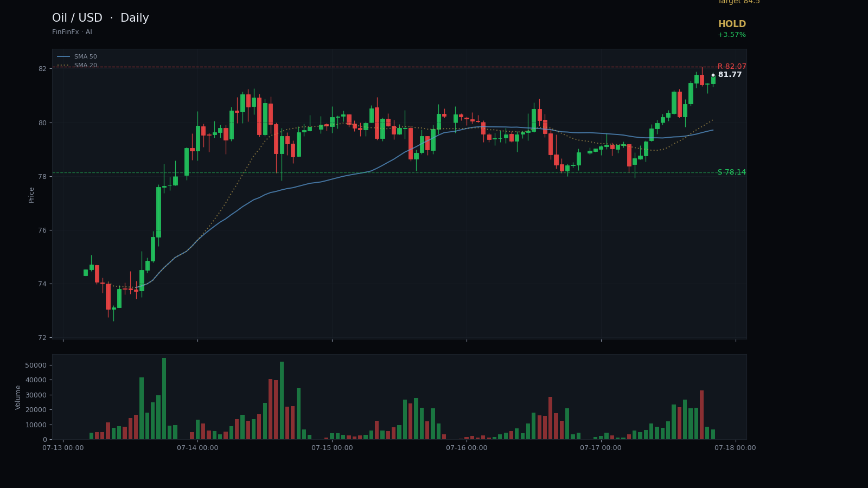Viewport: 868px width, 488px height.
Task: Click the '07-16 00:00' date tick label
Action: coord(467,448)
